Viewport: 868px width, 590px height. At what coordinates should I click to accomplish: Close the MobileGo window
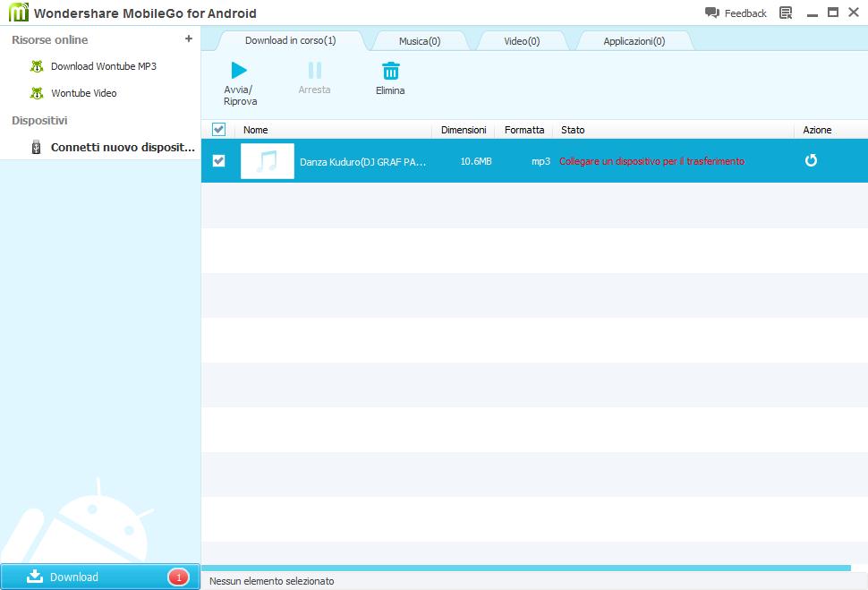(854, 13)
